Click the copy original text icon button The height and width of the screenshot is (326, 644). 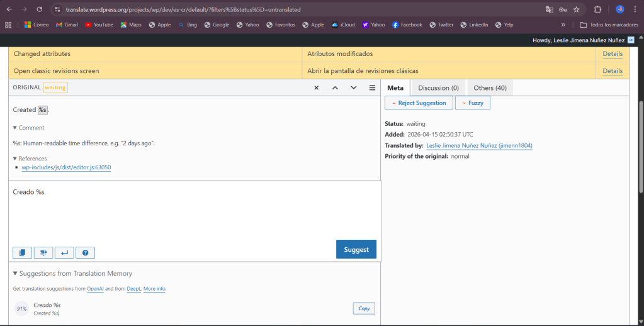click(x=22, y=252)
